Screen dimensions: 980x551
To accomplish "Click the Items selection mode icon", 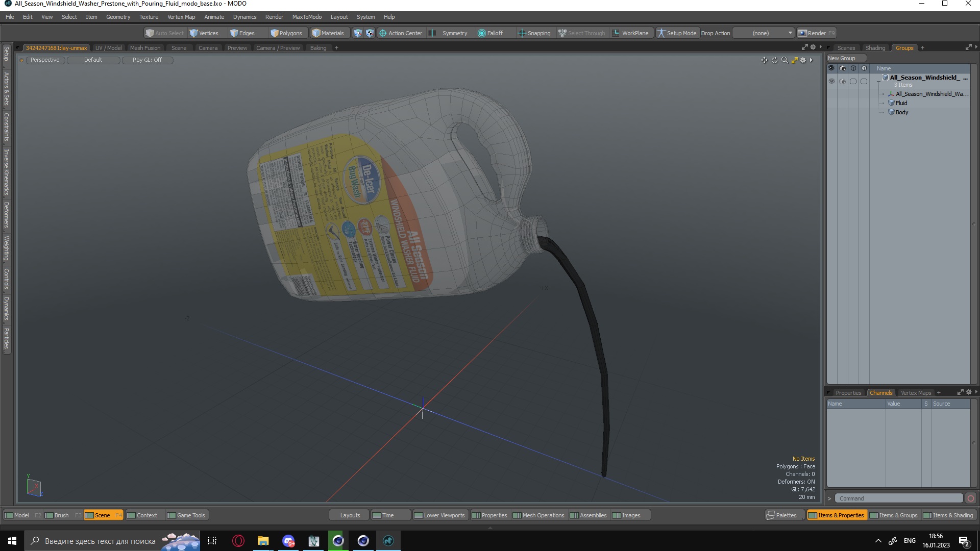I will 358,33.
